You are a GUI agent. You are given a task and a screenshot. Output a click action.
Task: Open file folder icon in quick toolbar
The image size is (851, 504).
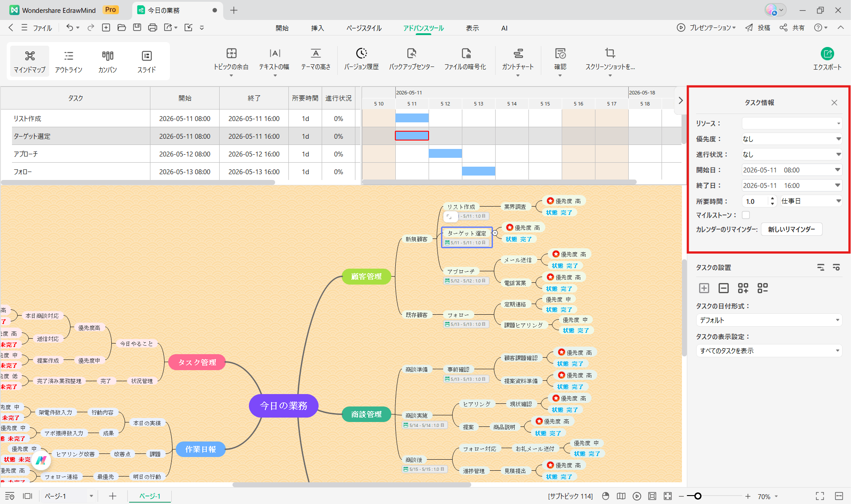pyautogui.click(x=122, y=27)
